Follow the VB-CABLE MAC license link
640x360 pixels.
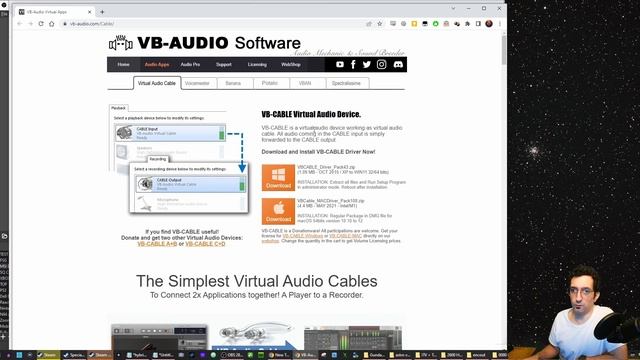pyautogui.click(x=345, y=236)
